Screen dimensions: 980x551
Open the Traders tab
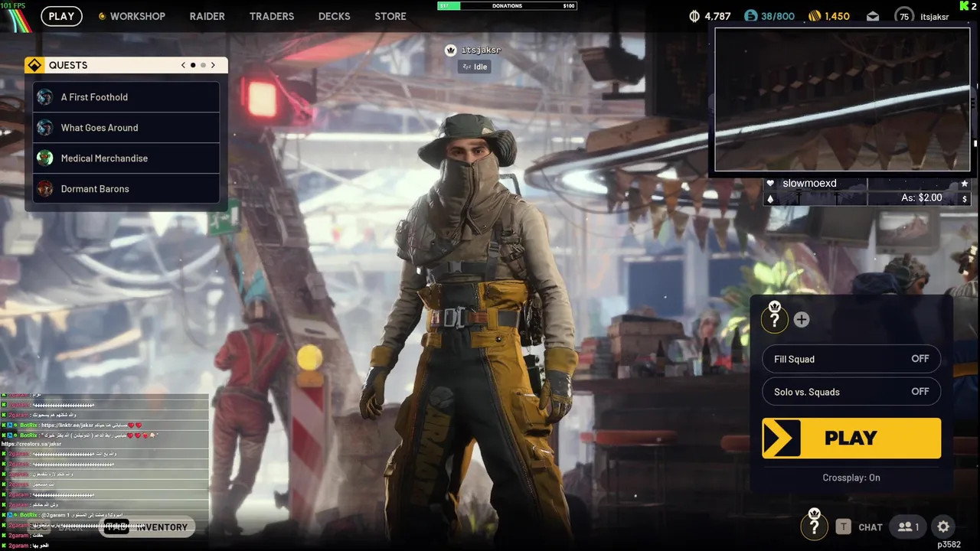click(x=272, y=16)
